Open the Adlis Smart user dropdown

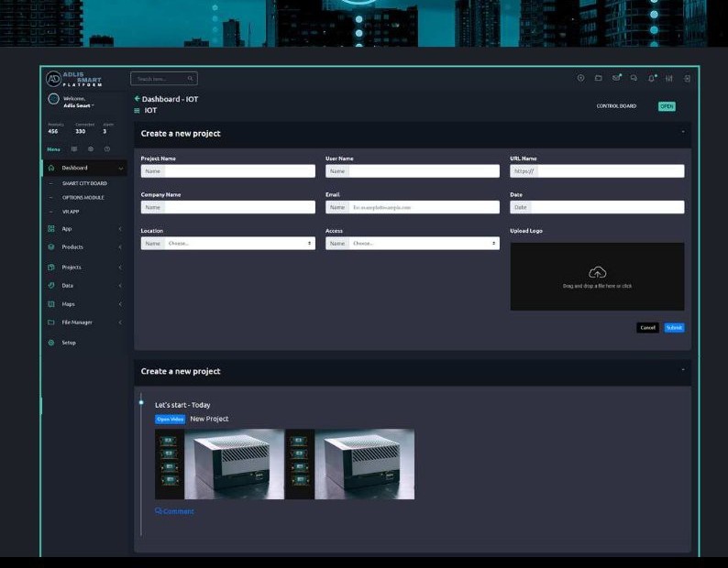click(x=79, y=105)
